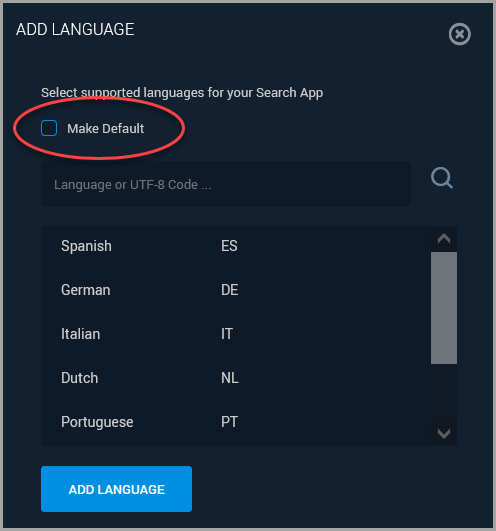Click the scroll down arrow
The image size is (496, 531).
pyautogui.click(x=444, y=433)
